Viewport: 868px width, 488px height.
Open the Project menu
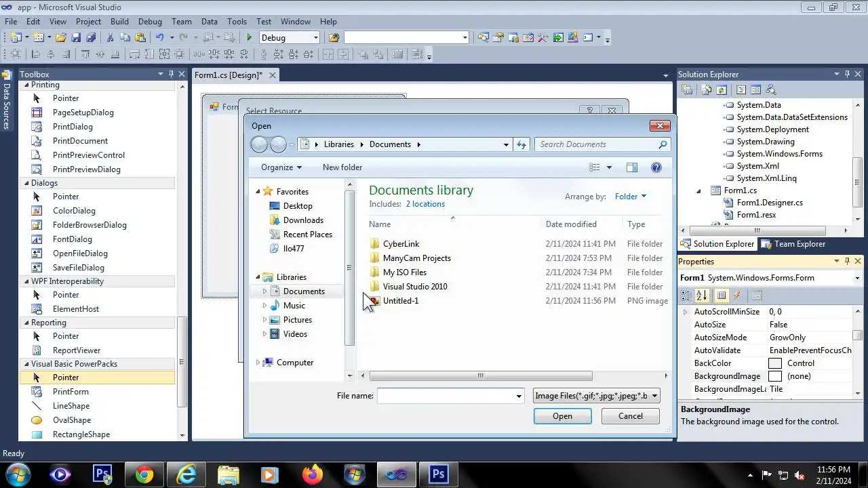point(88,22)
